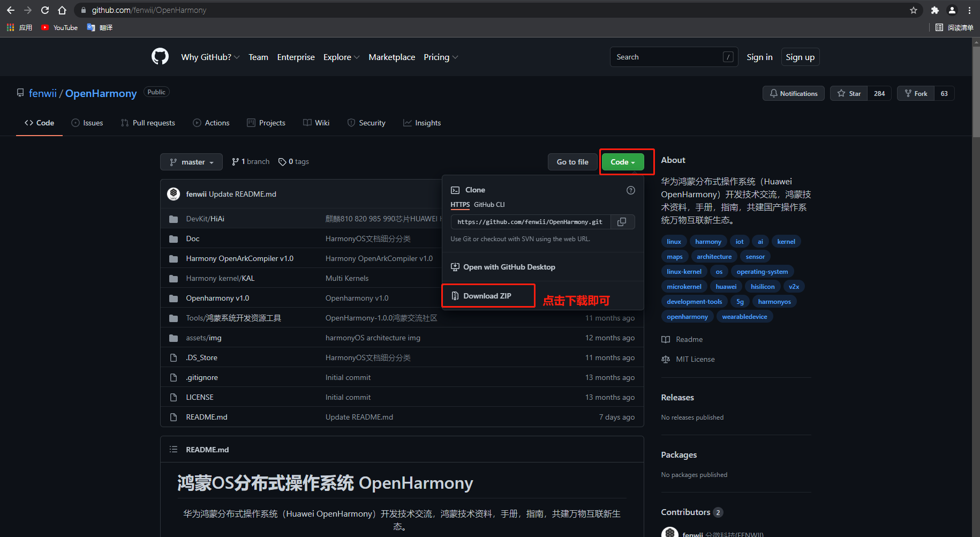The width and height of the screenshot is (980, 537).
Task: Toggle the green Code dropdown button
Action: pyautogui.click(x=623, y=162)
